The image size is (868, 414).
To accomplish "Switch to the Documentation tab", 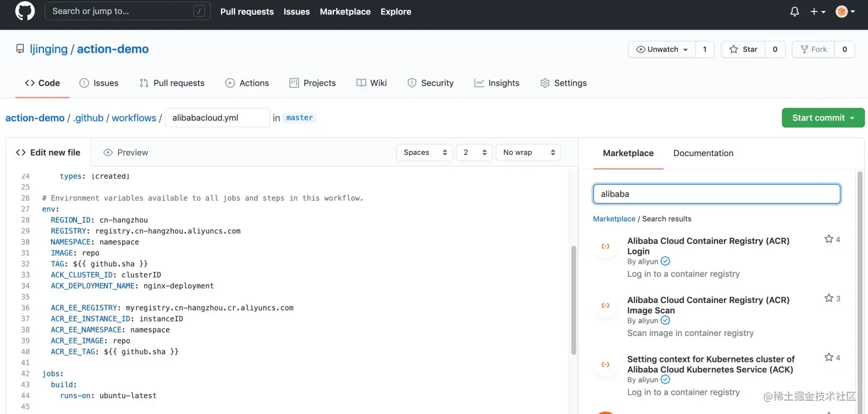I will pos(703,153).
